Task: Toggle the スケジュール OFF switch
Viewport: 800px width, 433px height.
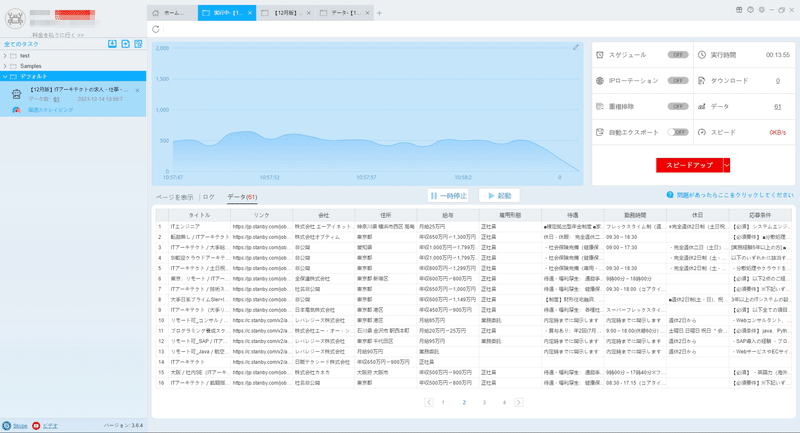Action: tap(678, 55)
